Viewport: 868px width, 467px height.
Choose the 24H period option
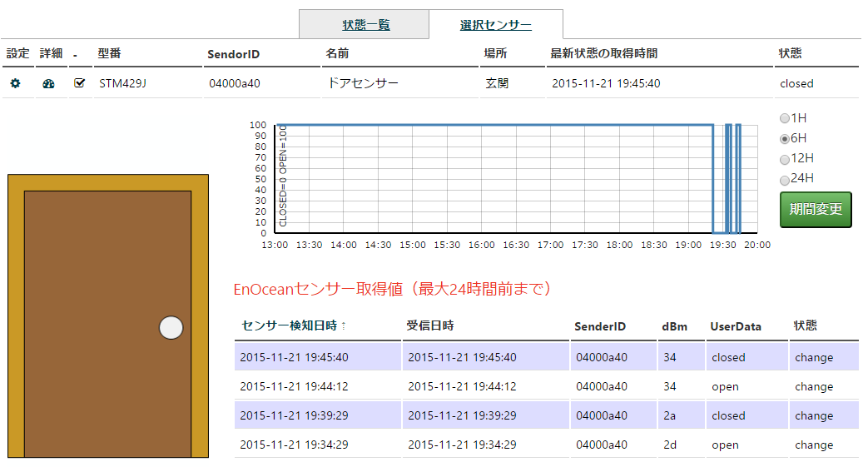point(785,180)
